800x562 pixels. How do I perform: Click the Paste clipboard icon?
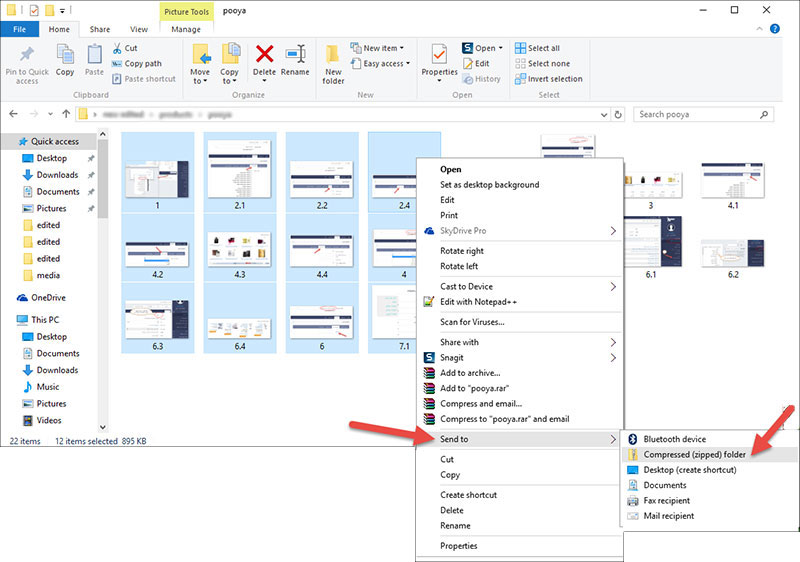(x=94, y=55)
